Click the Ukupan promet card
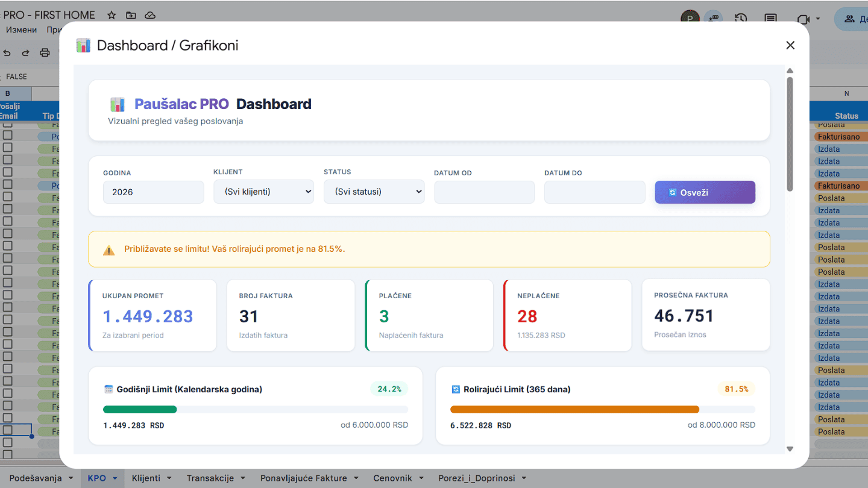 coord(153,315)
